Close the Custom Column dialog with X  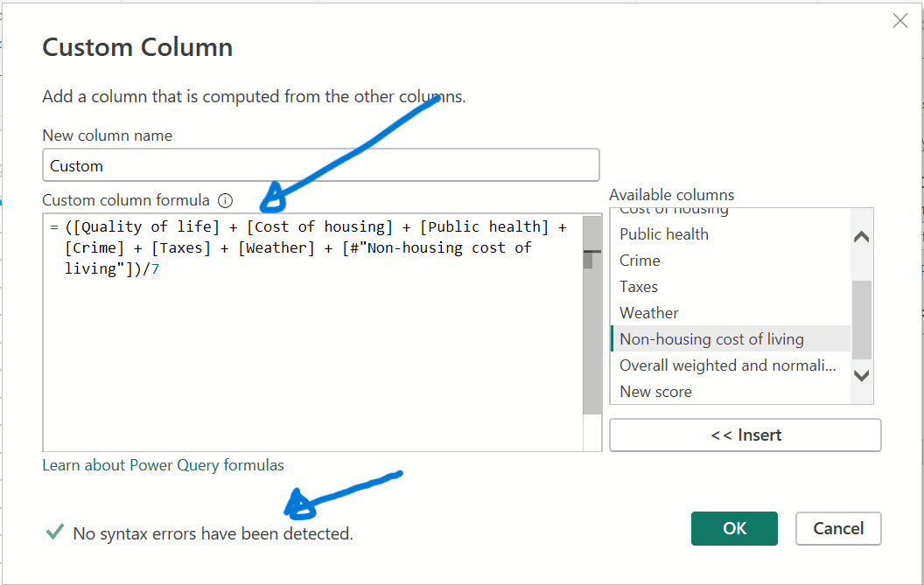[x=899, y=21]
